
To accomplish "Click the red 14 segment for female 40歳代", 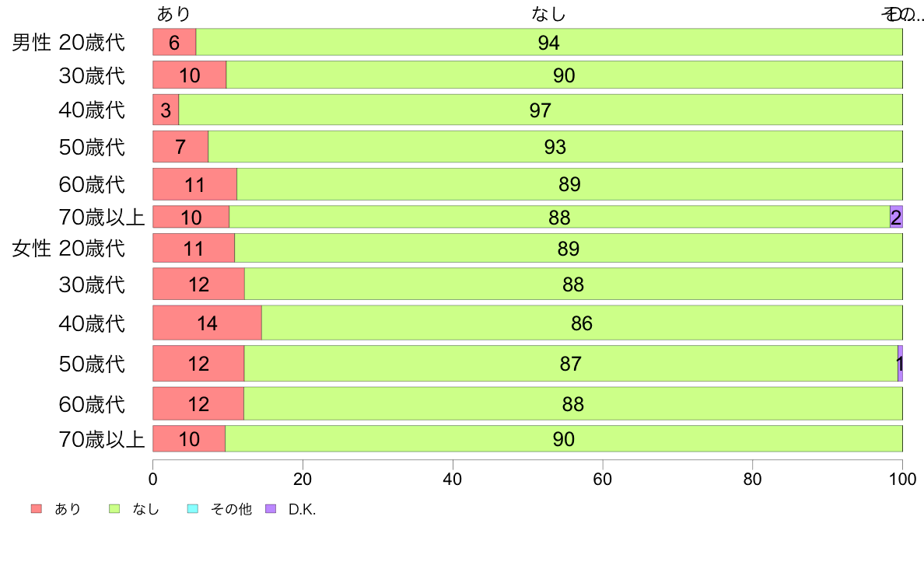I will point(208,323).
